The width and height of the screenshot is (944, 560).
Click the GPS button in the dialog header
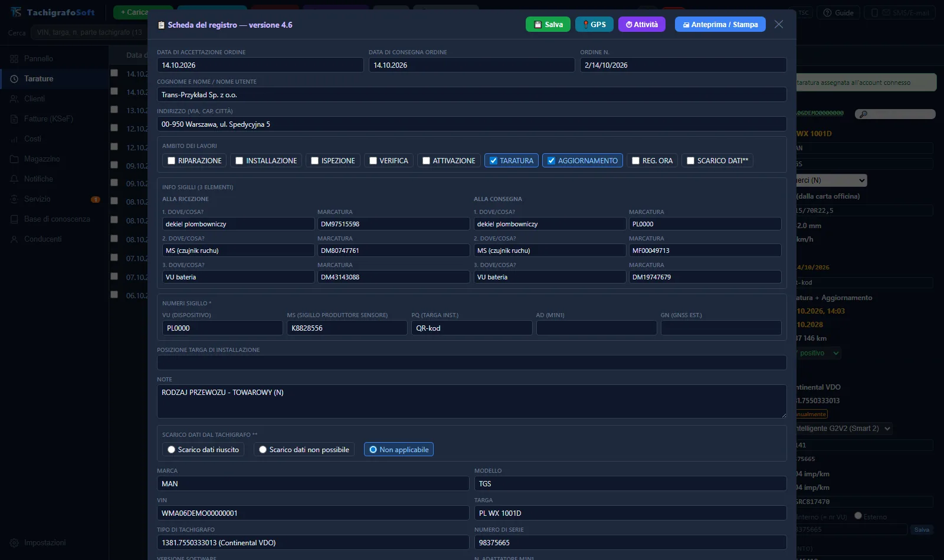click(x=595, y=24)
